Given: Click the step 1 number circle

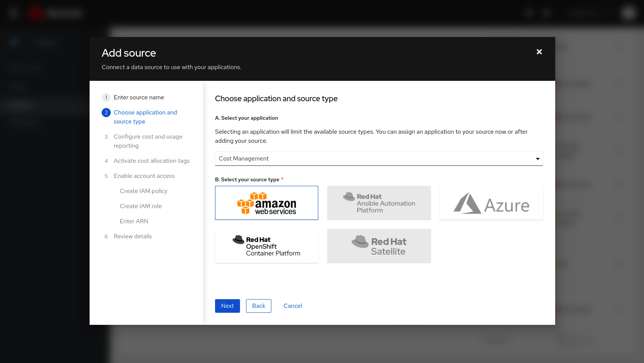Looking at the screenshot, I should point(106,97).
